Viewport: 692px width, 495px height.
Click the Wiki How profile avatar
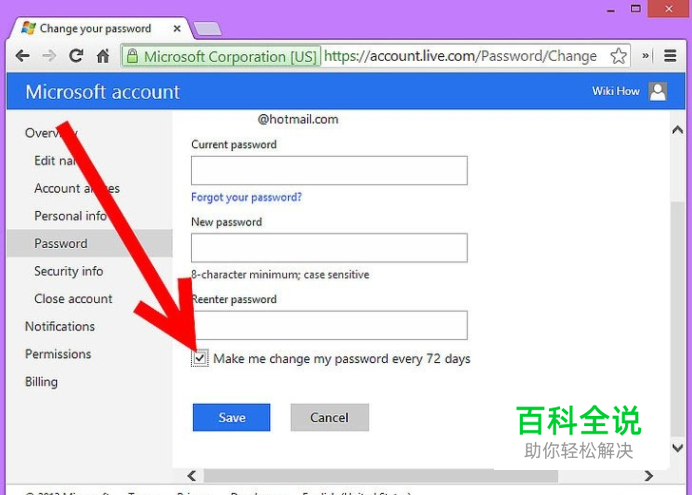pos(658,91)
